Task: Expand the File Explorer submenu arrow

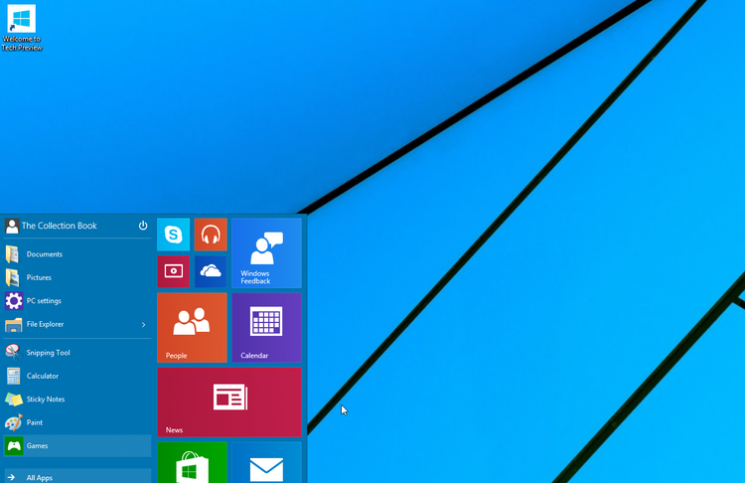Action: [143, 325]
